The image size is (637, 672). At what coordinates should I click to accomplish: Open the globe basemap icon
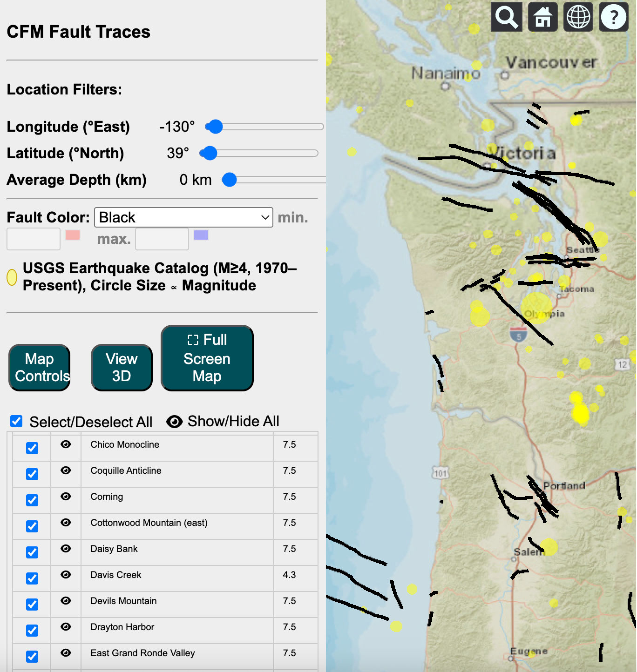[578, 17]
